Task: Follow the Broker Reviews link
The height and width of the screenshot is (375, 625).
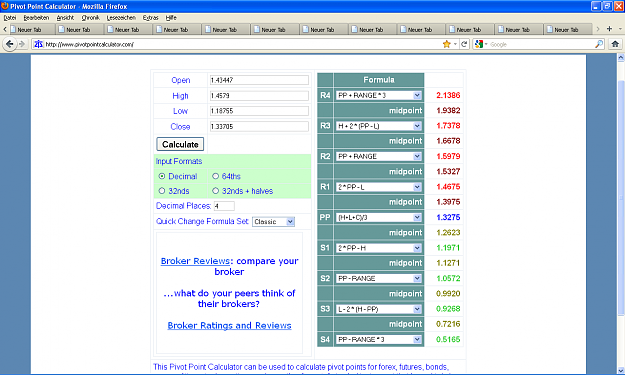Action: pos(195,261)
